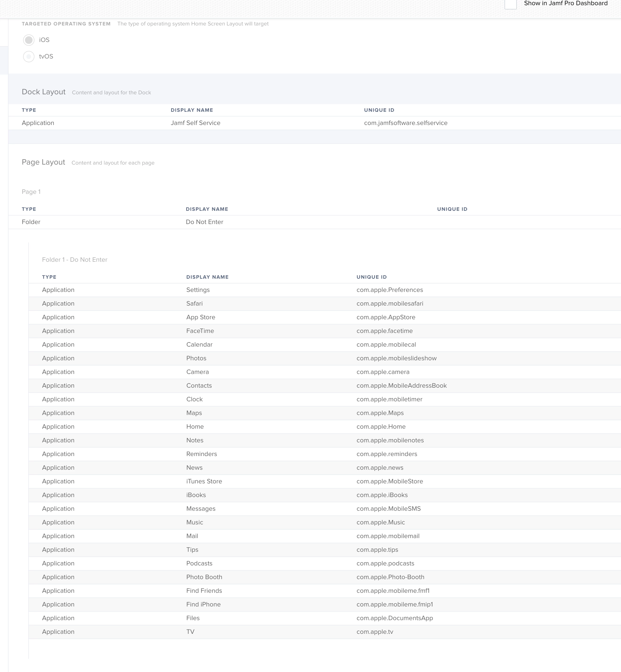Select the Messages application row
Image resolution: width=621 pixels, height=672 pixels.
(x=325, y=509)
